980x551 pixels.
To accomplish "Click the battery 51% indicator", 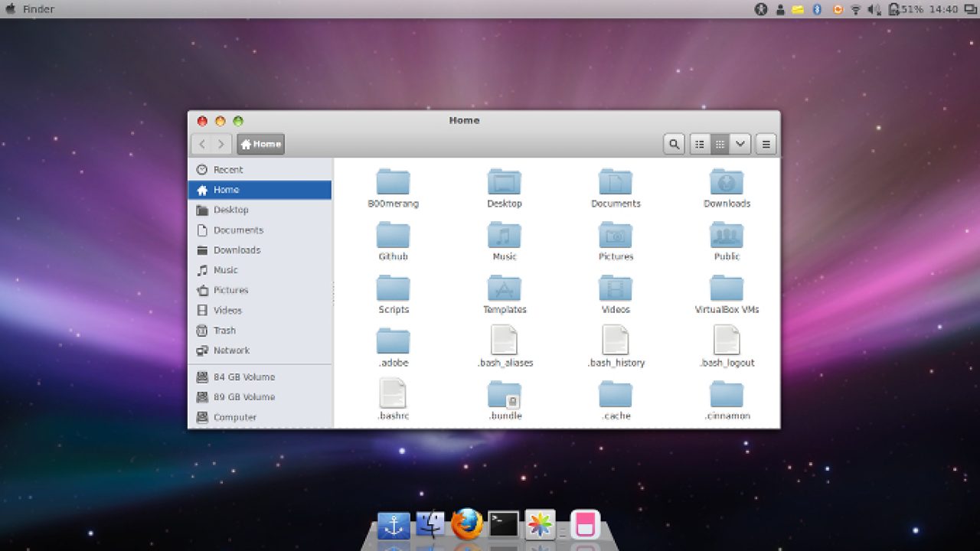I will pyautogui.click(x=906, y=9).
